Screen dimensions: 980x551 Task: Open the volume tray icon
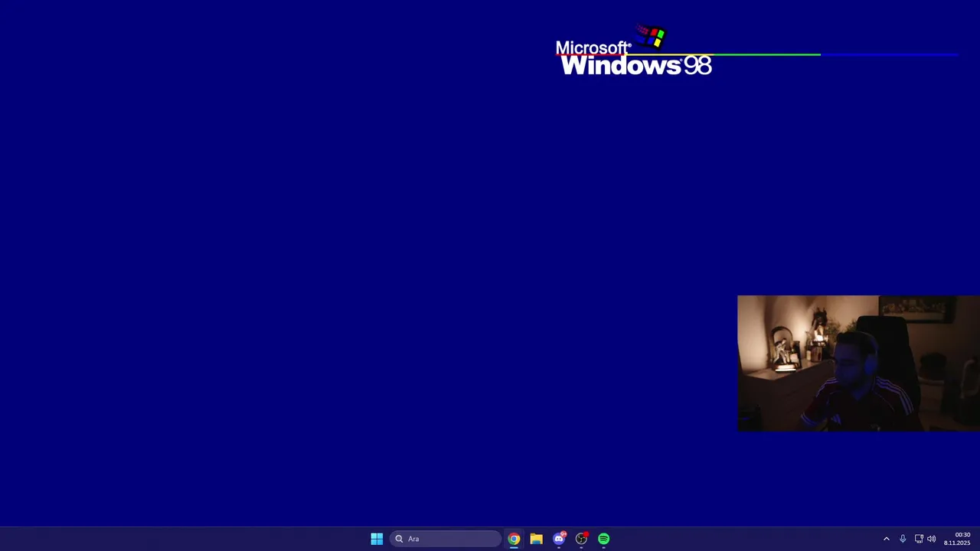coord(931,539)
